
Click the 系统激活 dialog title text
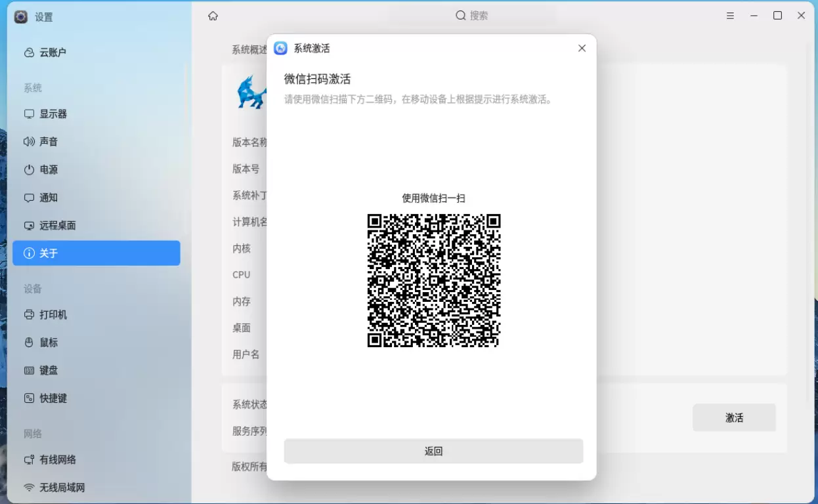point(311,48)
